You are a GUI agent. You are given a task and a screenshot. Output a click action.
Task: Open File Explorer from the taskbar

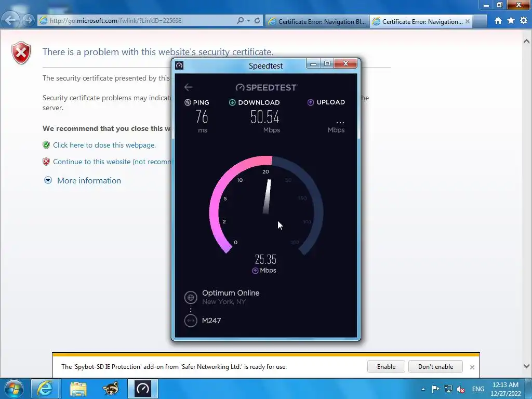coord(78,389)
